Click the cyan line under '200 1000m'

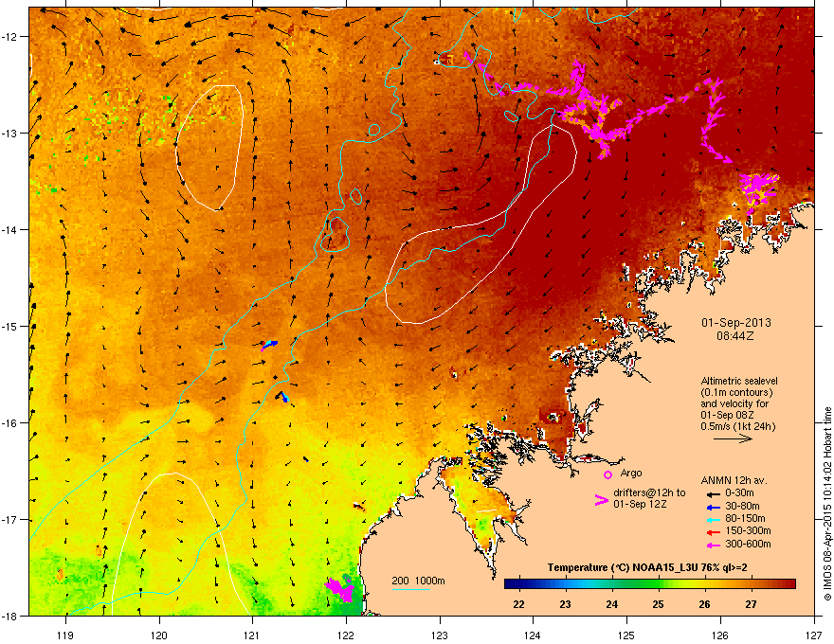click(410, 589)
